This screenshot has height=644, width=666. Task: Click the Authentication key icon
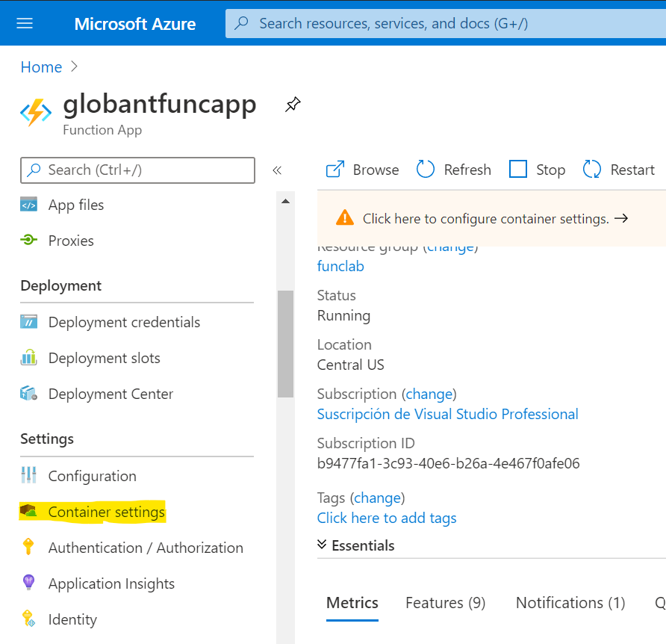(28, 547)
